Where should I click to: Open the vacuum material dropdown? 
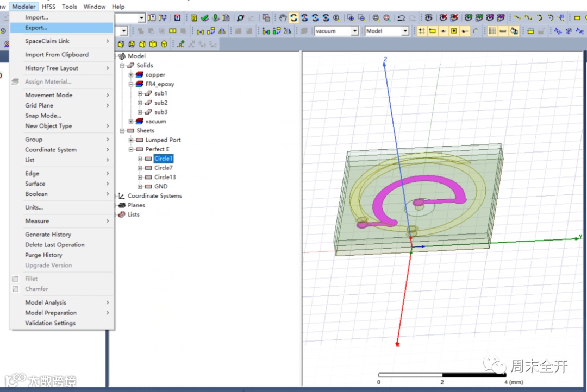point(354,31)
